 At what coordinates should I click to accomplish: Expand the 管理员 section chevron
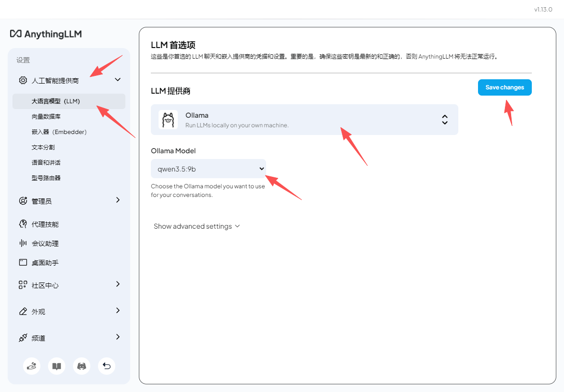(118, 200)
